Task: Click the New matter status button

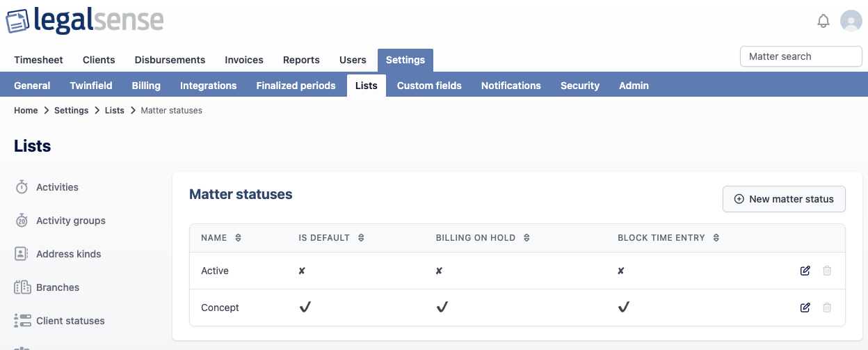Action: (x=784, y=199)
